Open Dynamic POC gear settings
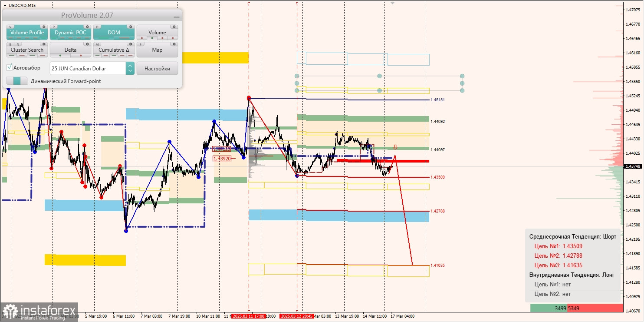Viewport: 644px width, 322px height. point(87,27)
